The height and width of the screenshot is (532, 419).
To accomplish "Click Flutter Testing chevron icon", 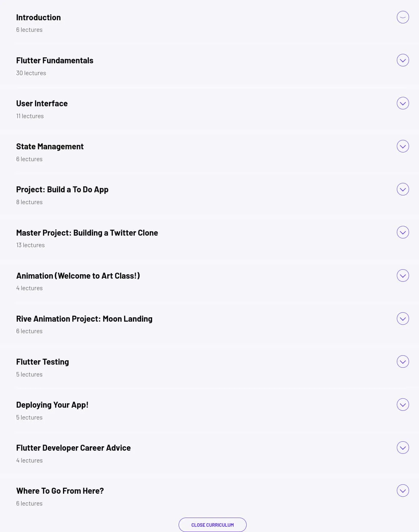I will pyautogui.click(x=403, y=362).
